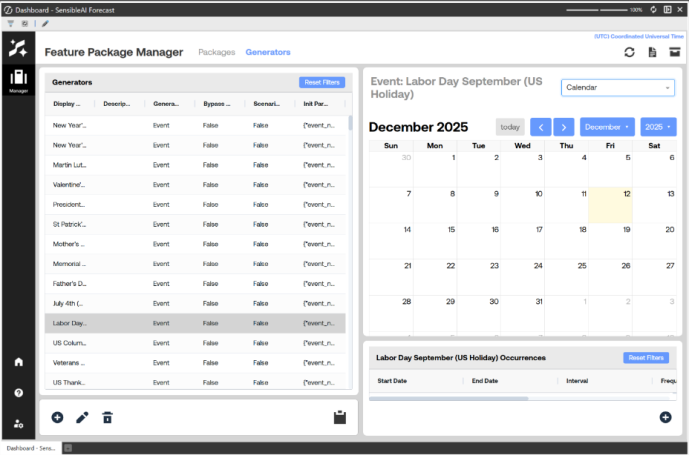
Task: Click the SensibleAI sparkle logo icon in sidebar
Action: (x=18, y=48)
